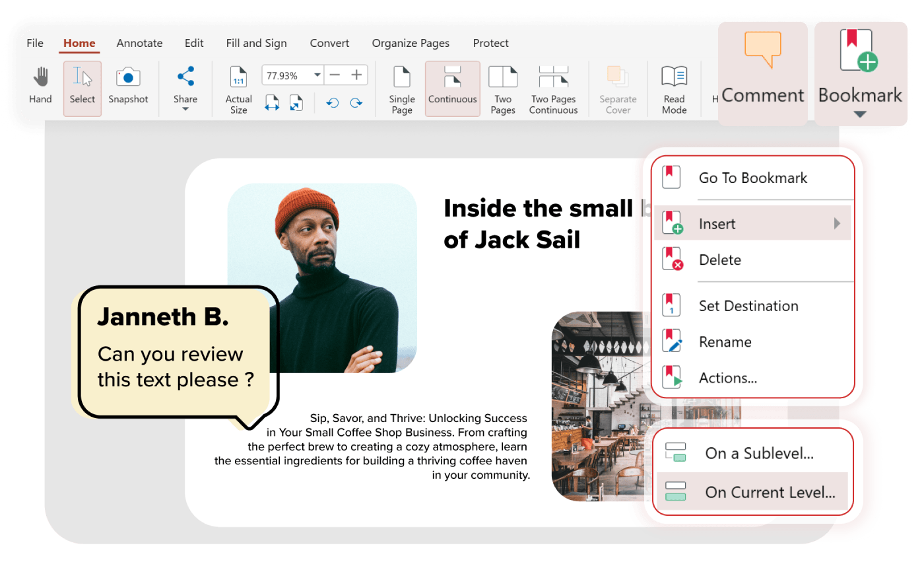Take a Snapshot with camera tool
The image size is (924, 570).
click(x=128, y=86)
